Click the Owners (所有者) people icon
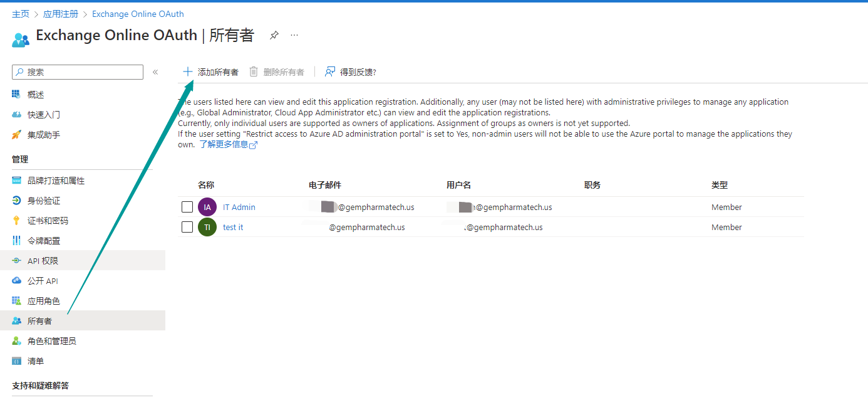Image resolution: width=868 pixels, height=400 pixels. tap(16, 321)
